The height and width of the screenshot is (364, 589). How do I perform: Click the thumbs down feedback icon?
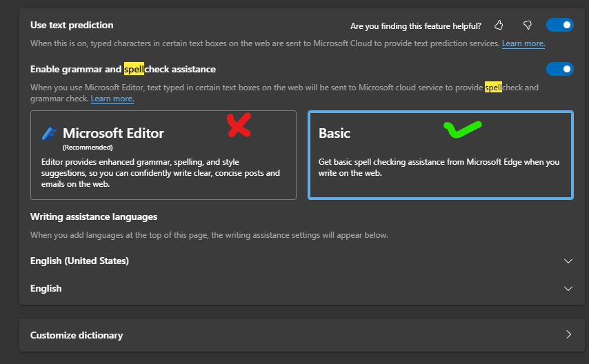(x=528, y=26)
